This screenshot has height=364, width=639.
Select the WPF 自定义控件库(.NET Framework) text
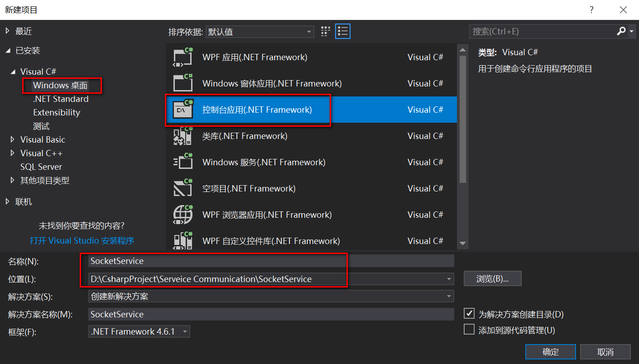271,241
